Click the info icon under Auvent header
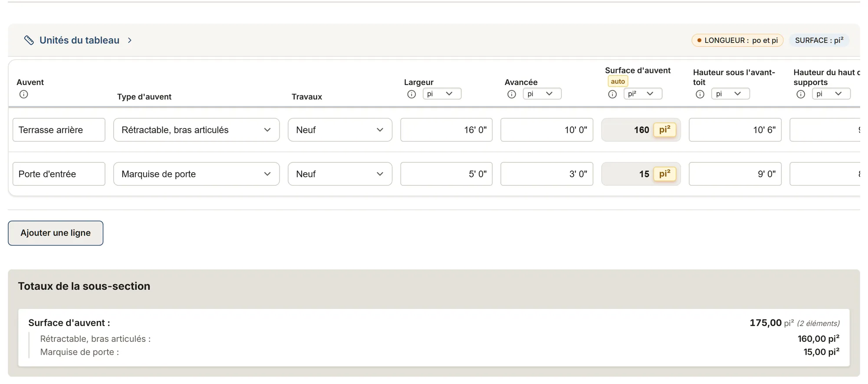This screenshot has height=384, width=868. [24, 94]
